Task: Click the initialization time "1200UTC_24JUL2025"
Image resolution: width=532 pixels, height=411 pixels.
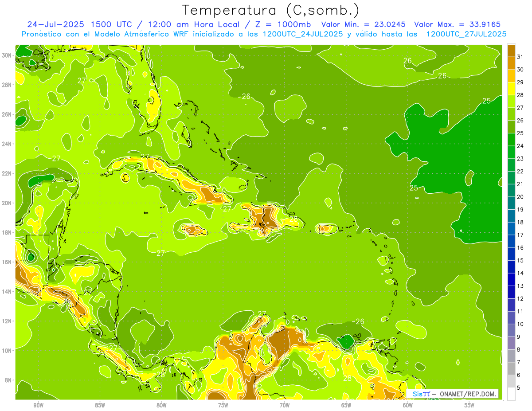Action: (303, 34)
